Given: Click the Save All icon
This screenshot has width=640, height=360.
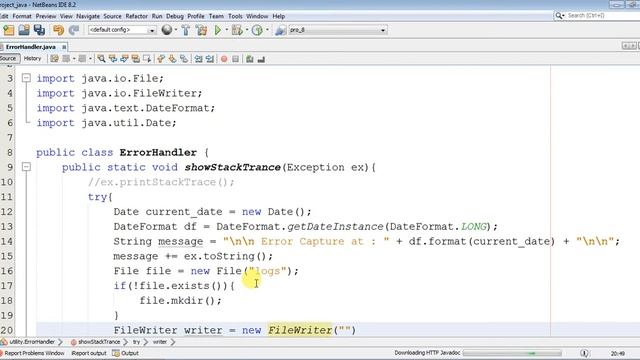Looking at the screenshot, I should pyautogui.click(x=40, y=30).
